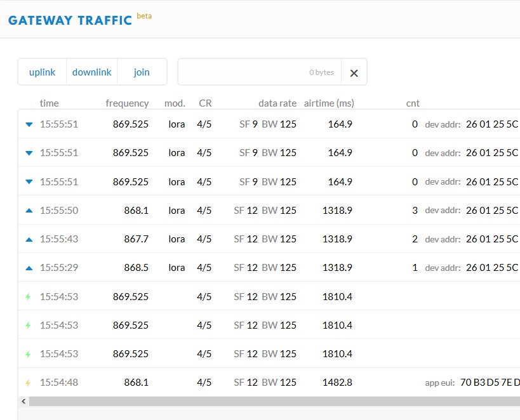Click the uplink arrow icon at 15:55:50
This screenshot has width=520, height=420.
(29, 211)
